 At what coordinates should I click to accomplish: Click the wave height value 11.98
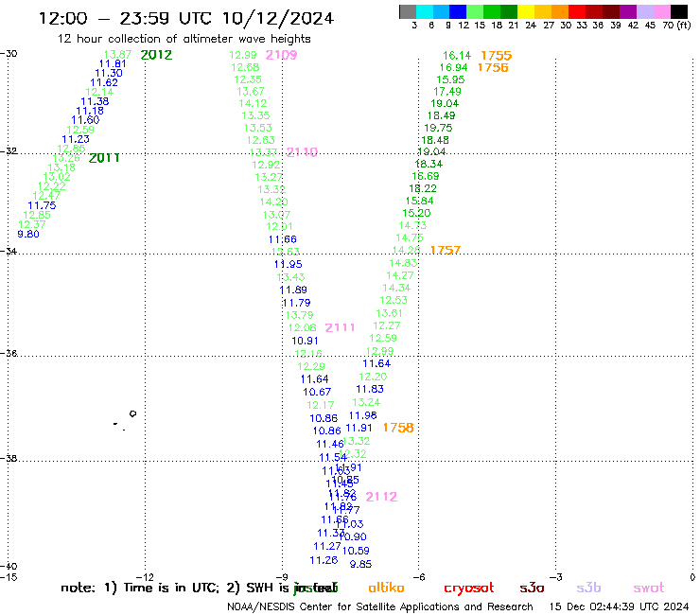click(x=363, y=415)
